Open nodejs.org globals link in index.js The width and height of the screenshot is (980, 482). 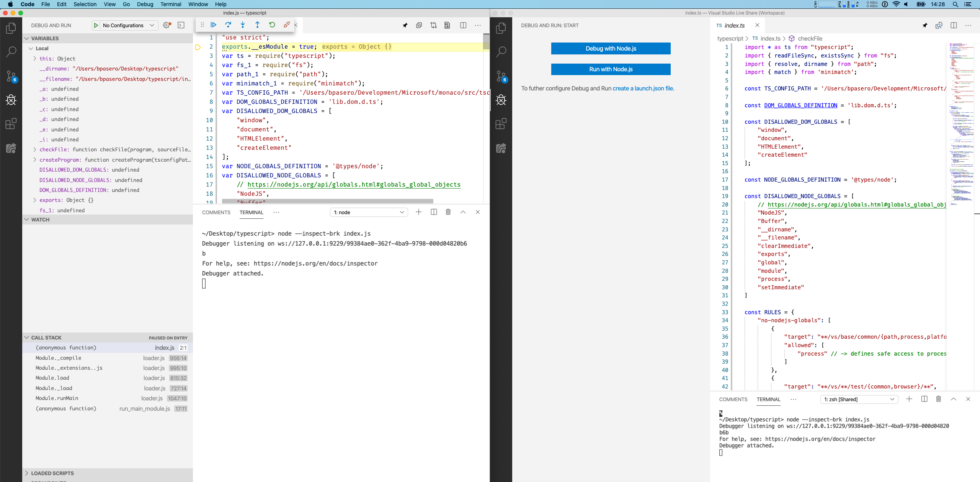pyautogui.click(x=354, y=185)
